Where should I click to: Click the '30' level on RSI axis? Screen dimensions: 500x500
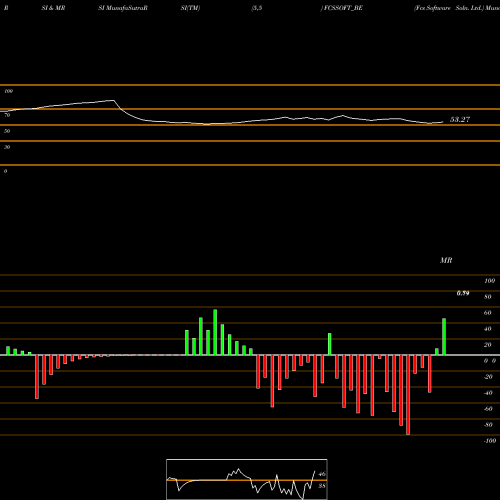[x=7, y=147]
